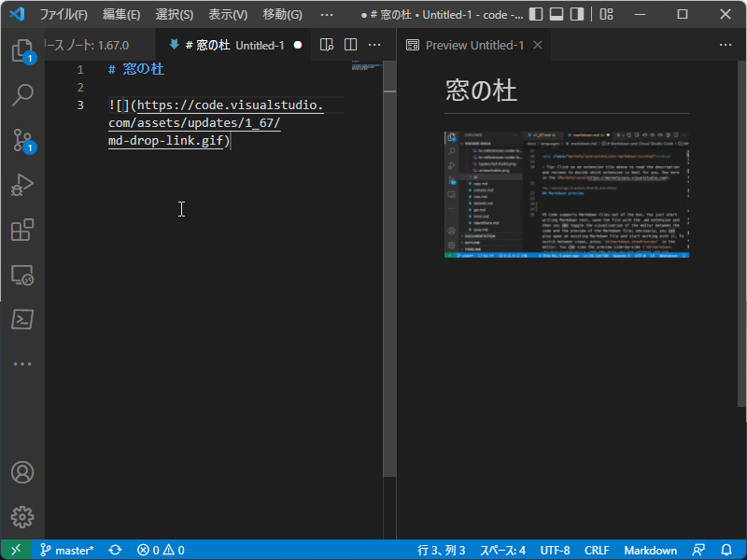Image resolution: width=747 pixels, height=560 pixels.
Task: Open preview to the side icon
Action: point(327,45)
